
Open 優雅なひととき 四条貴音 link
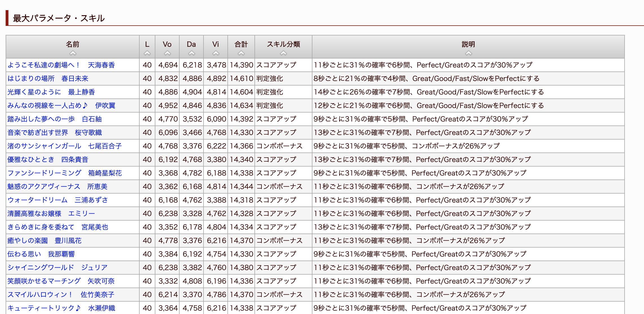[48, 160]
